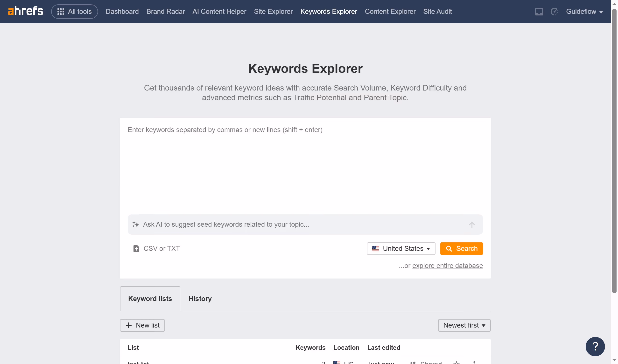Open the Newest first sort dropdown
Image resolution: width=618 pixels, height=364 pixels.
click(464, 325)
